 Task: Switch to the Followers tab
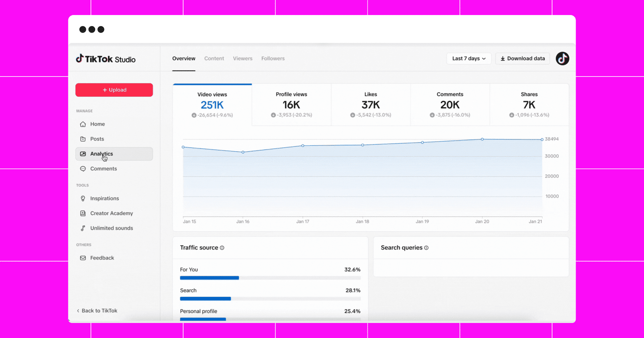273,58
